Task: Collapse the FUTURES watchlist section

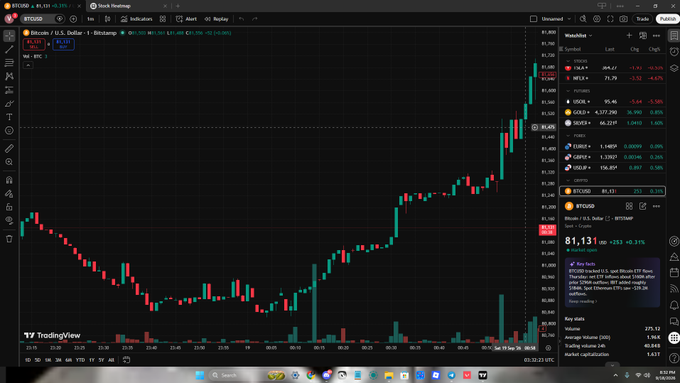Action: click(568, 91)
